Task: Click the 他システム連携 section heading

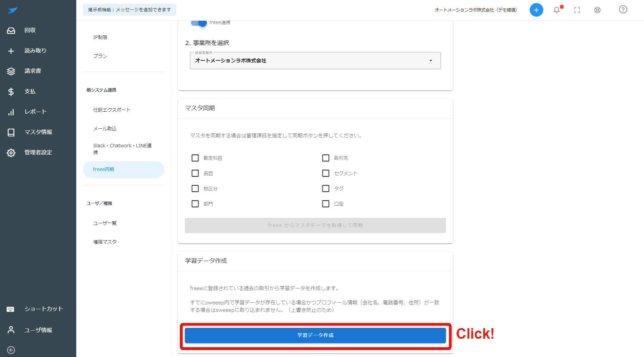Action: (x=101, y=90)
